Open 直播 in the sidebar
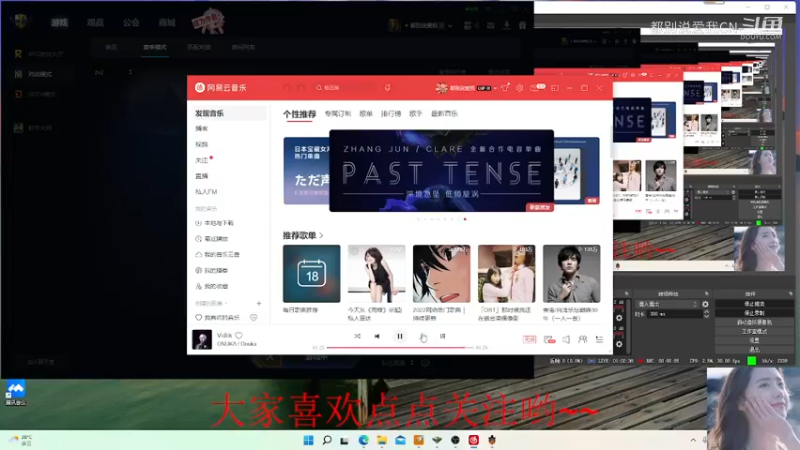 (x=202, y=176)
